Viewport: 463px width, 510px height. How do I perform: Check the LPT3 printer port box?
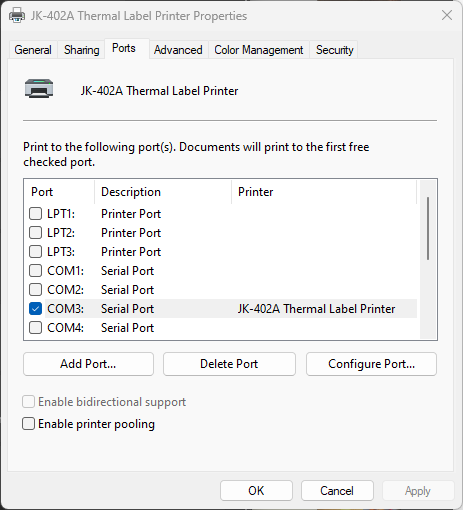[x=35, y=252]
